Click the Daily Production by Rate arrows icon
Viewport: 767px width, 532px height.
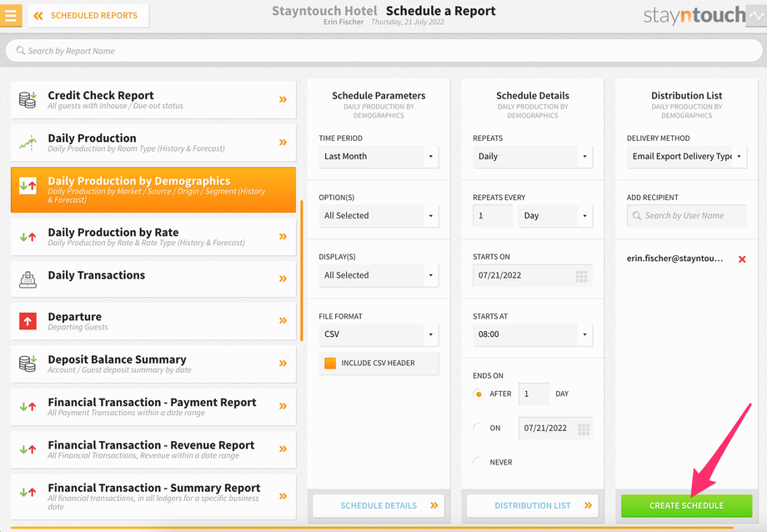click(28, 237)
